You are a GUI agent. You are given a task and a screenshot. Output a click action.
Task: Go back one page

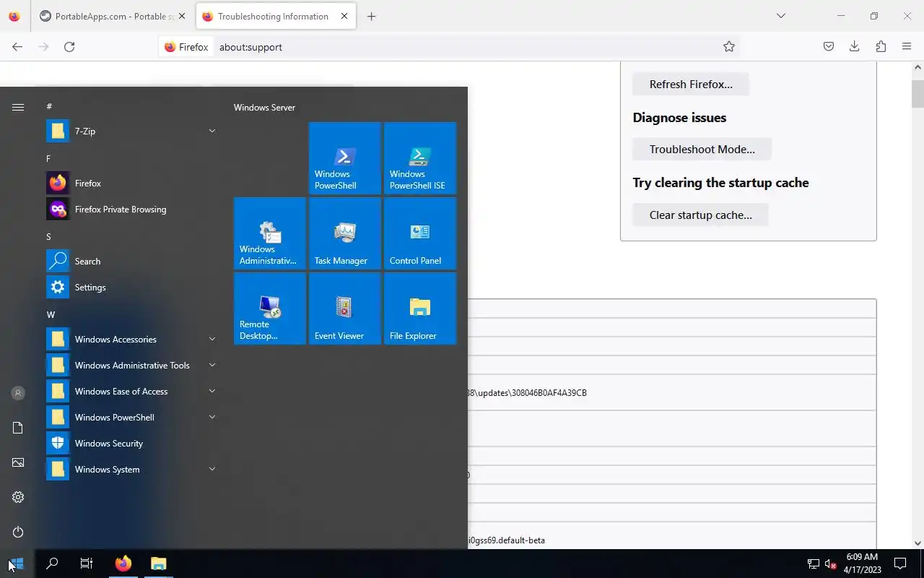pyautogui.click(x=17, y=47)
